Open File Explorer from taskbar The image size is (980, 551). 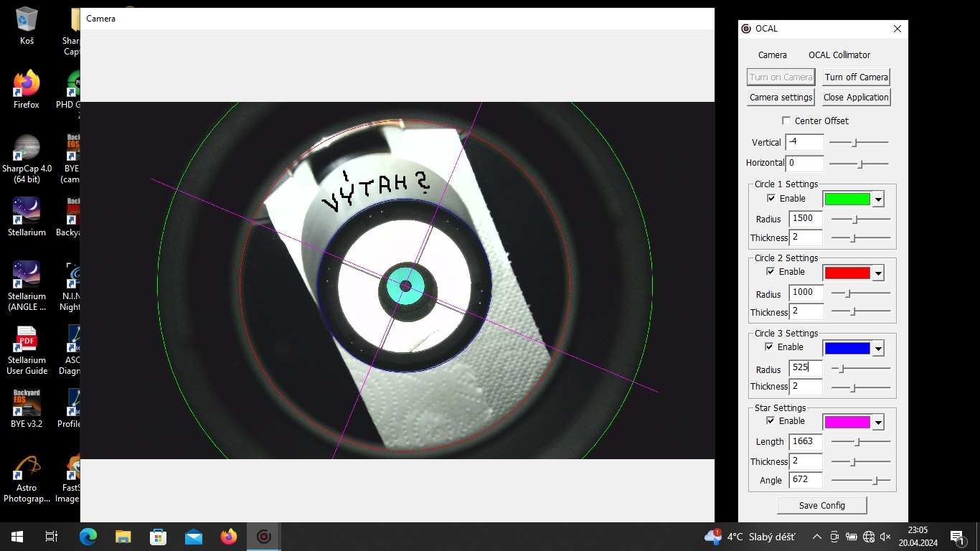pos(123,537)
